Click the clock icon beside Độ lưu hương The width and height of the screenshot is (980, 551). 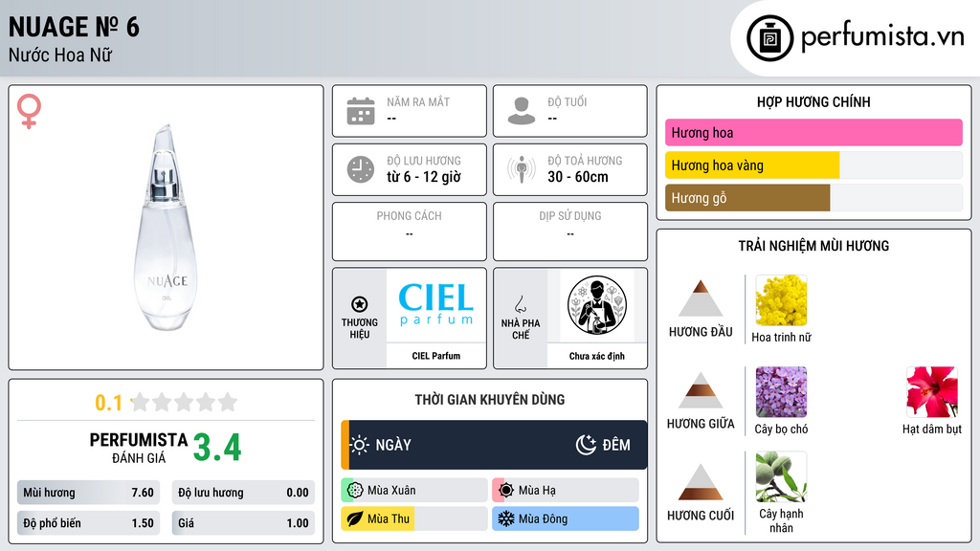[361, 169]
